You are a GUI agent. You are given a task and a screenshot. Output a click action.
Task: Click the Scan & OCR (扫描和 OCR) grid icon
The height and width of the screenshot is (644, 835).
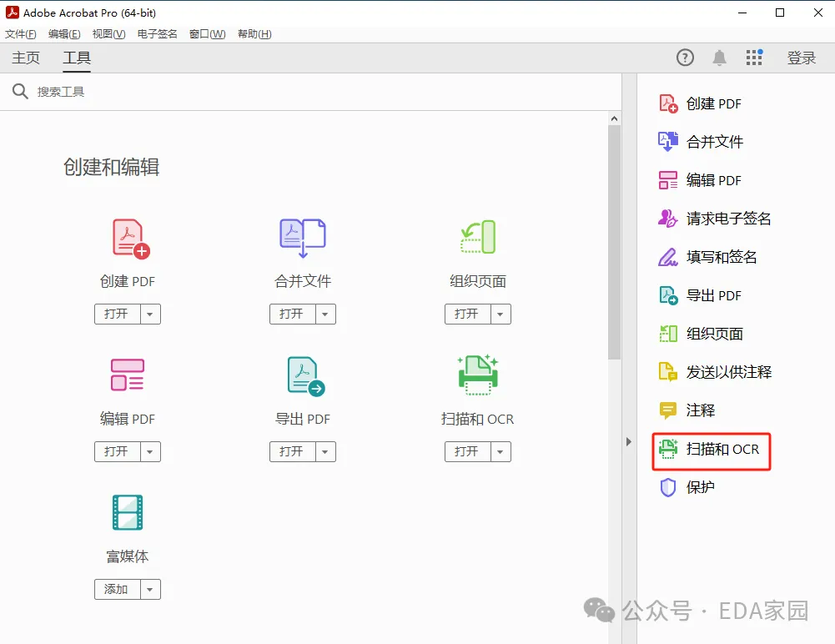(x=478, y=375)
